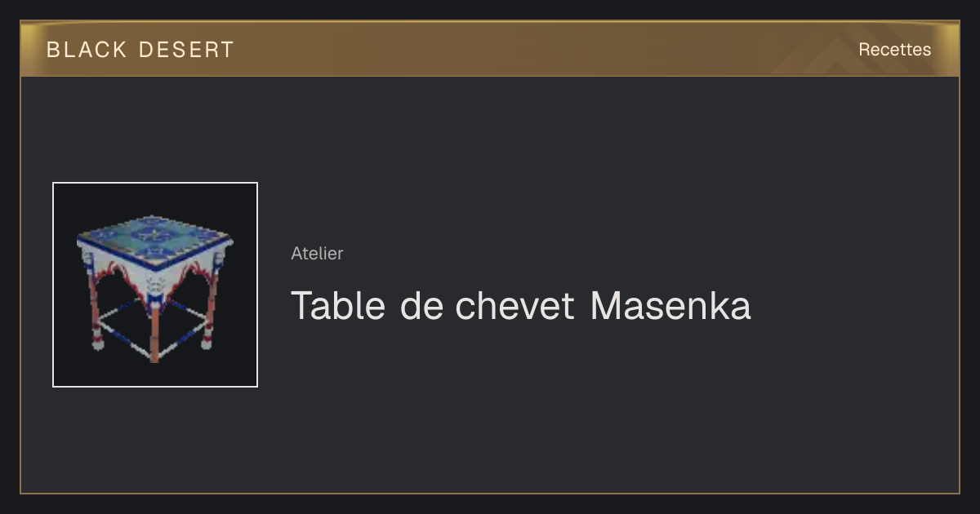980x514 pixels.
Task: Click the word BLACK in the header
Action: pos(87,50)
